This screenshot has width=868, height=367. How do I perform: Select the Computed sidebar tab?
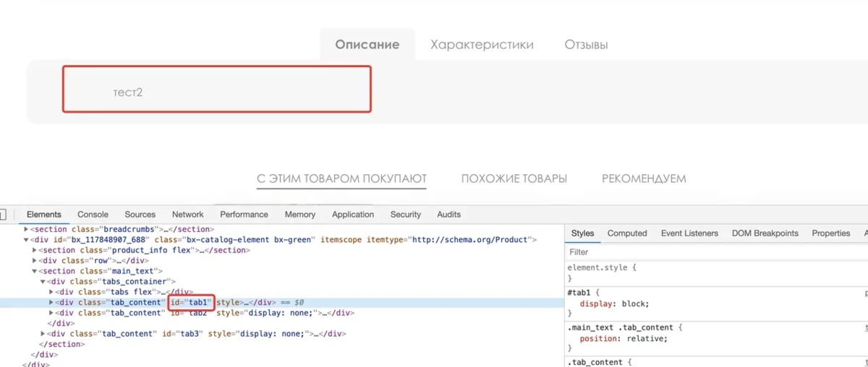tap(627, 233)
